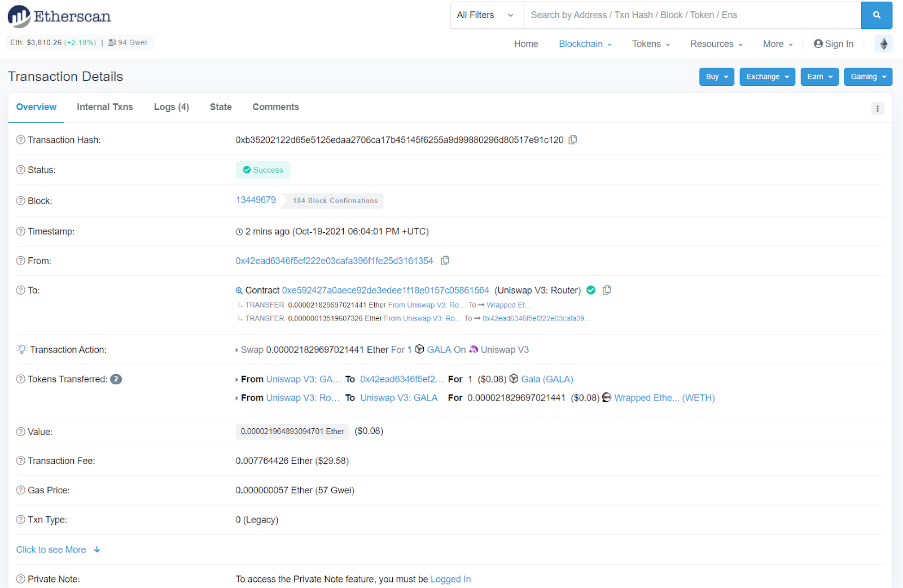This screenshot has width=903, height=588.
Task: Click the help icon beside Transaction Fee
Action: (x=21, y=461)
